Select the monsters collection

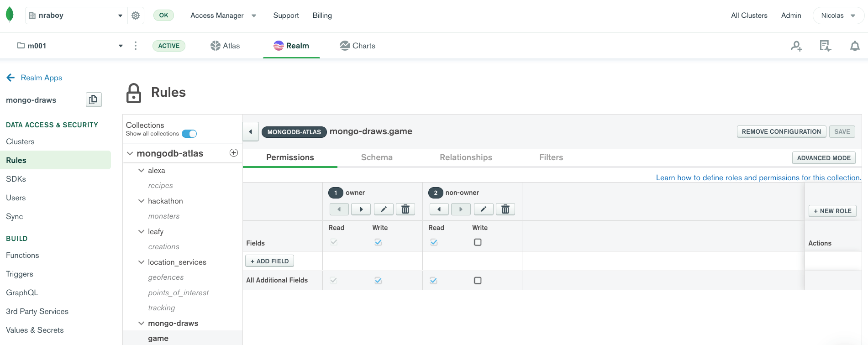tap(164, 216)
